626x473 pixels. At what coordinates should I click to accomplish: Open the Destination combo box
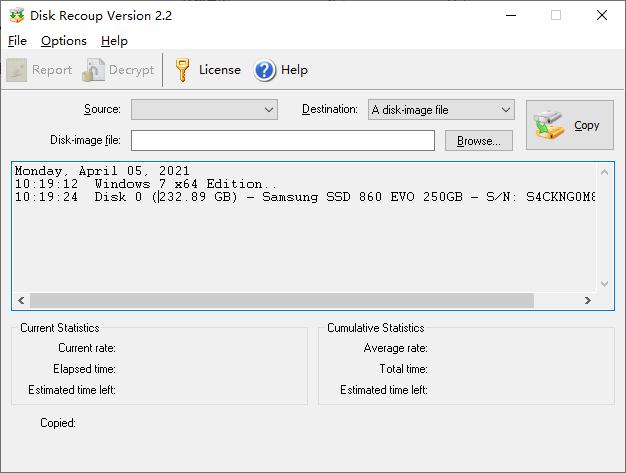(x=440, y=110)
